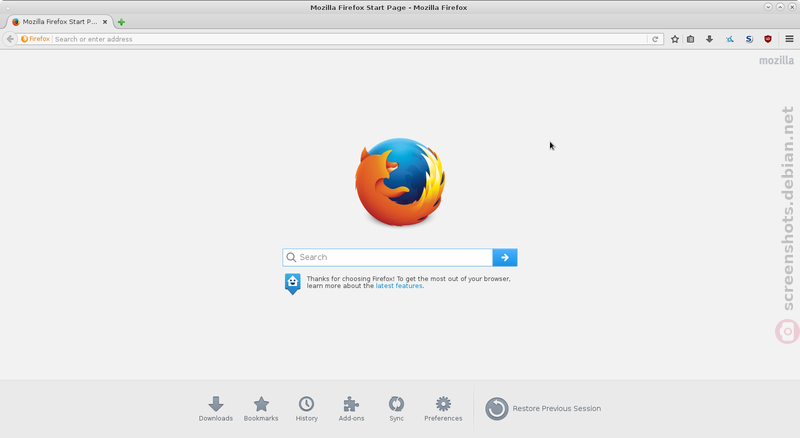The width and height of the screenshot is (800, 438).
Task: Close the Mozilla Firefox Start Page tab
Action: (x=105, y=22)
